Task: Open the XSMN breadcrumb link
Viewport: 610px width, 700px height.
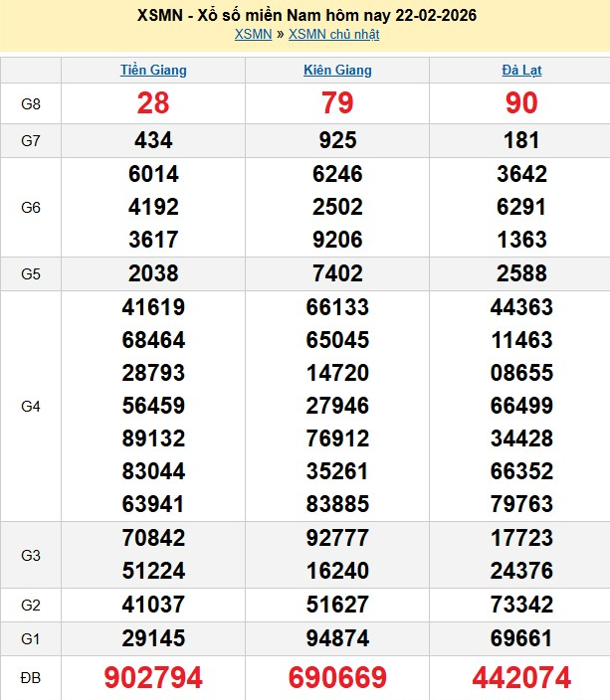Action: (253, 35)
